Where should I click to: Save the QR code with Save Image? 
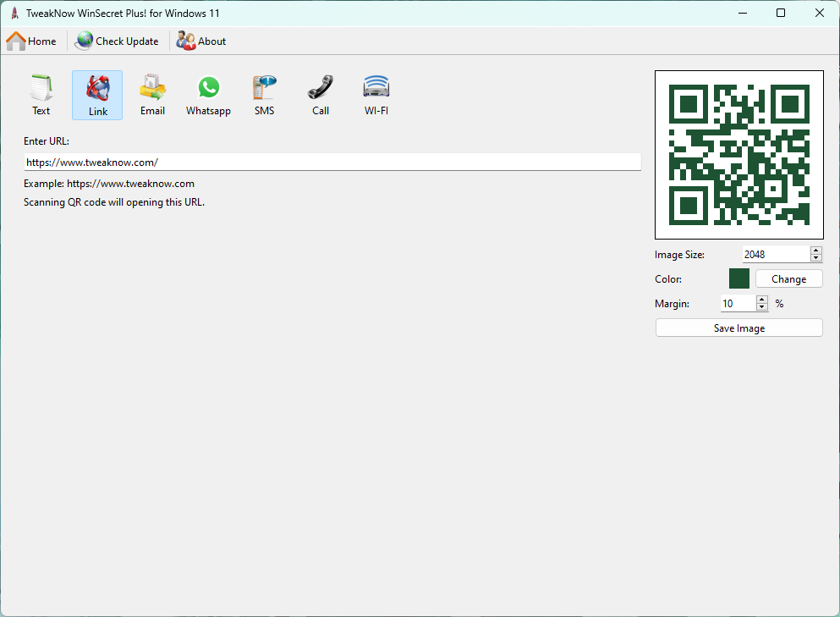click(x=738, y=328)
